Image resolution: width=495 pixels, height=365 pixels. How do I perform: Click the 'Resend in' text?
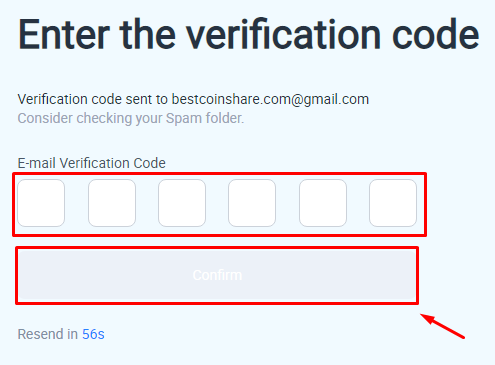coord(48,334)
